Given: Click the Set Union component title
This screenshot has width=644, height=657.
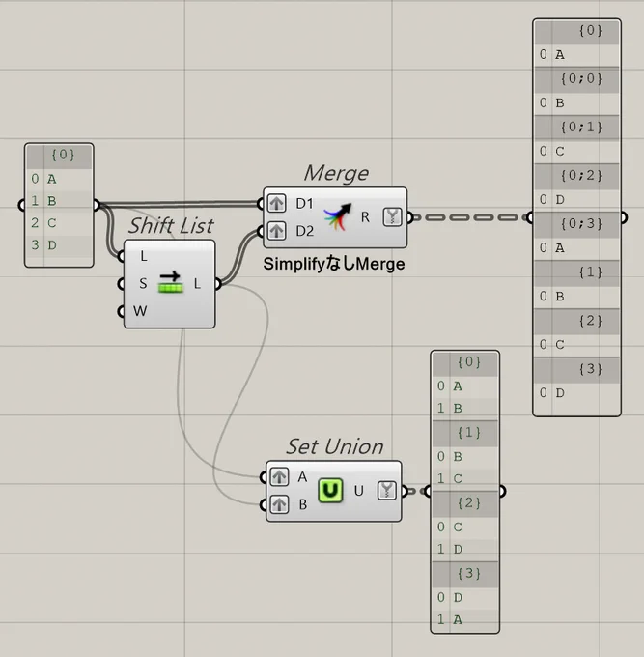Looking at the screenshot, I should (335, 446).
